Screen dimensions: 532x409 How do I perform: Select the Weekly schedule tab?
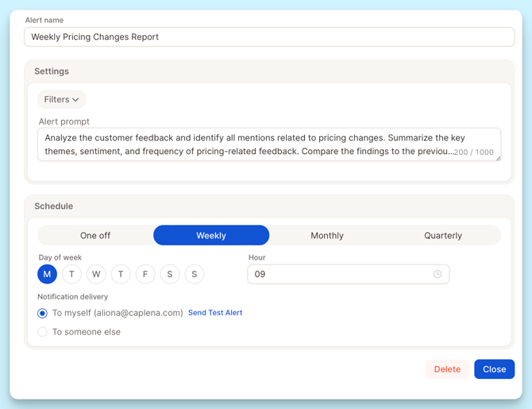(211, 235)
